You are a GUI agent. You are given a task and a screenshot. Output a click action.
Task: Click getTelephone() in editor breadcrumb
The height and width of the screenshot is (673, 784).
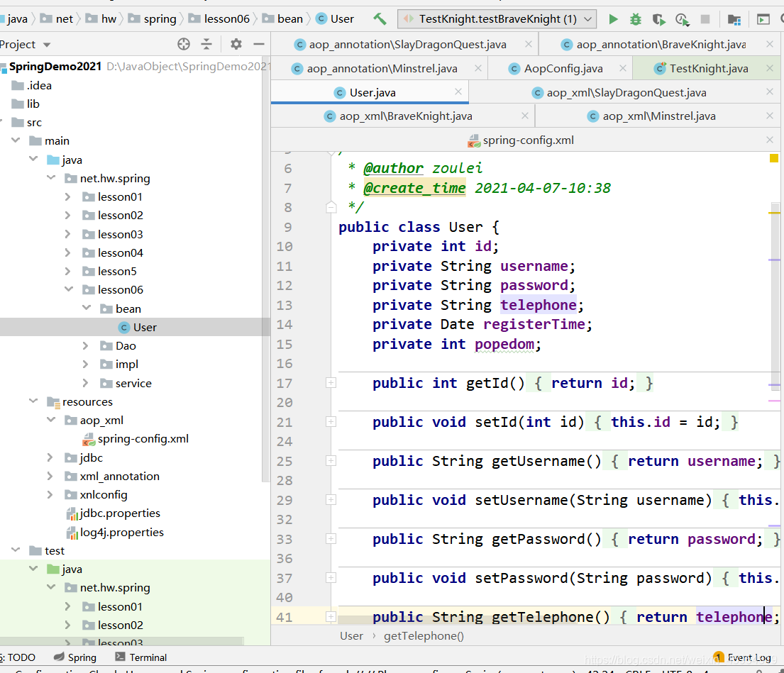(424, 635)
